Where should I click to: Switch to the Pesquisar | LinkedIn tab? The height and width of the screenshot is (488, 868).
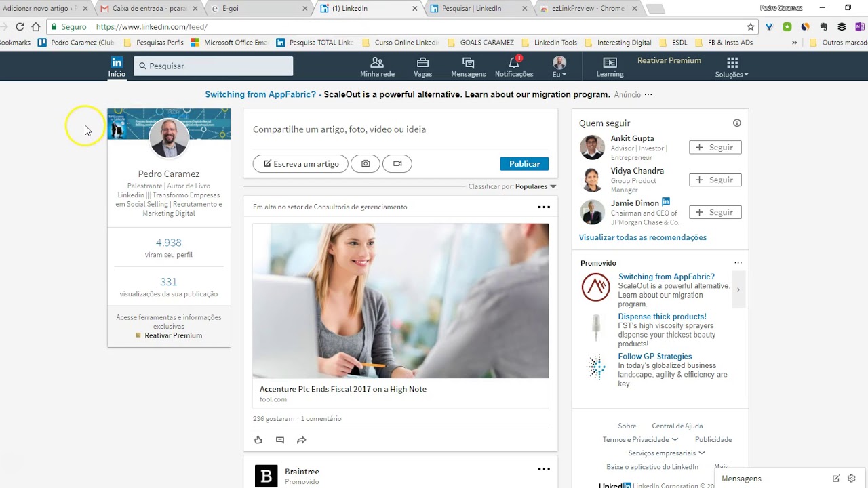point(477,9)
